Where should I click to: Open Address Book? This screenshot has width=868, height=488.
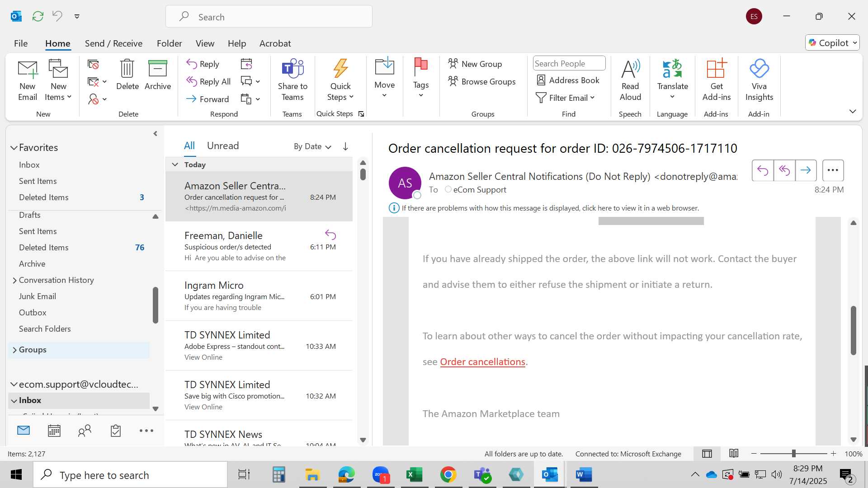pos(568,80)
